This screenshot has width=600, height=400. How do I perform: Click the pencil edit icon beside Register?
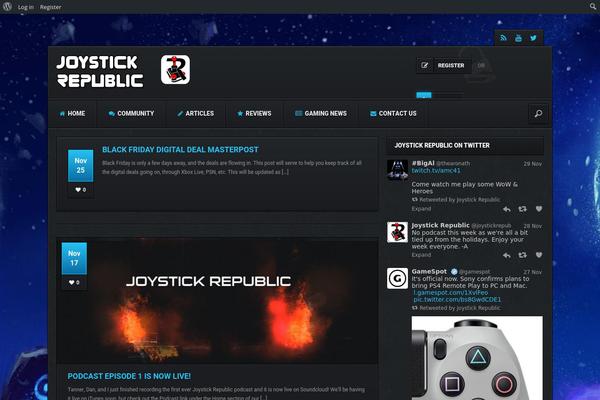(425, 65)
